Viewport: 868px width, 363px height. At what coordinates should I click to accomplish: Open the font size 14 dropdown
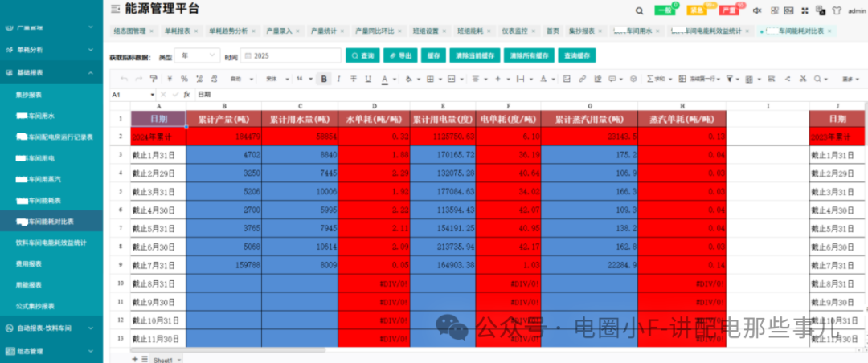(305, 80)
